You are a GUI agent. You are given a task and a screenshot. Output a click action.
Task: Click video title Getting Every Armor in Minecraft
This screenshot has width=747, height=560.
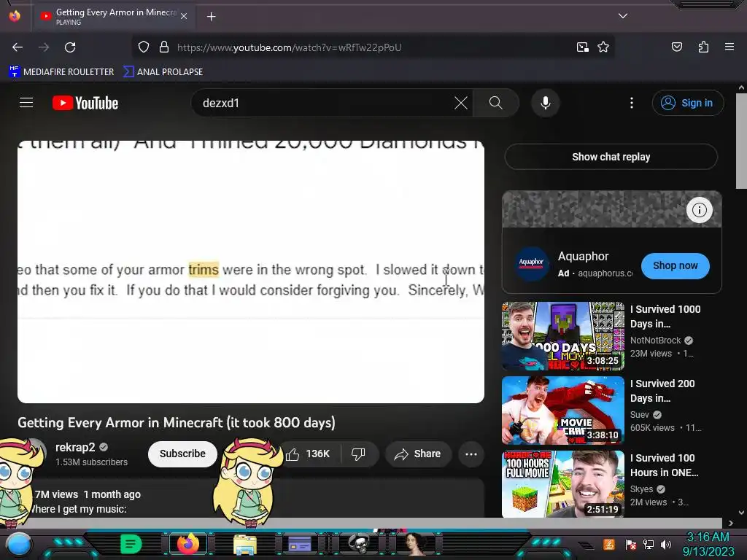[177, 422]
